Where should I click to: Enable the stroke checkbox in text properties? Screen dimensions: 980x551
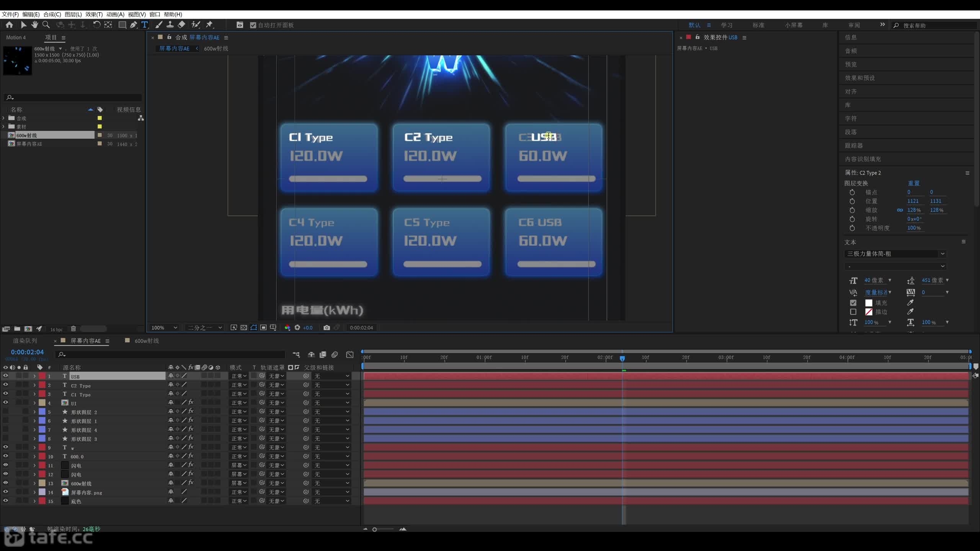[853, 312]
